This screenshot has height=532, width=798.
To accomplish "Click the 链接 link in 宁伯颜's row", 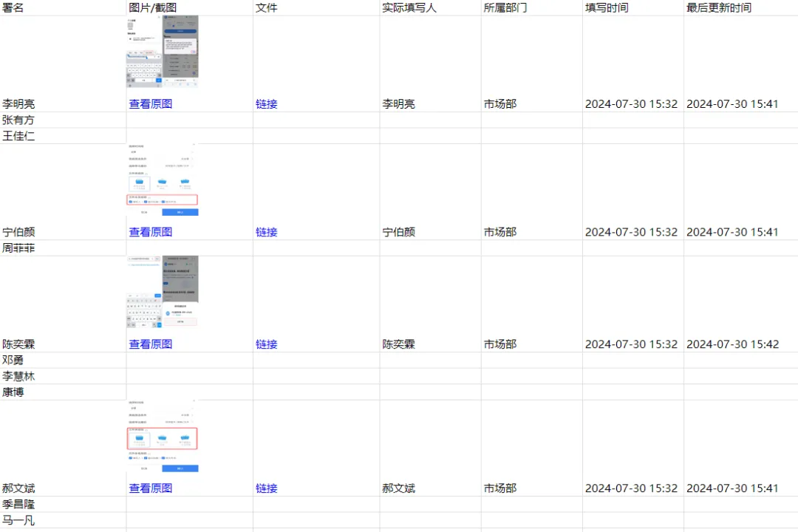I will point(267,232).
